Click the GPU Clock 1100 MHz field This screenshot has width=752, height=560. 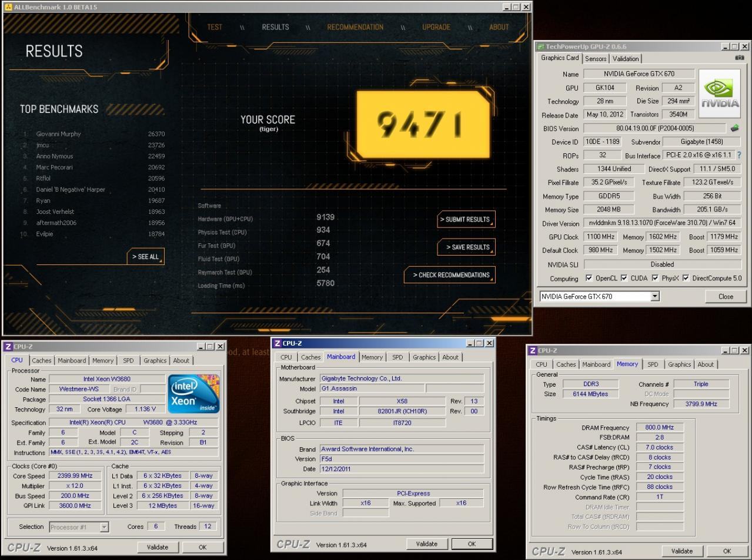(x=600, y=237)
